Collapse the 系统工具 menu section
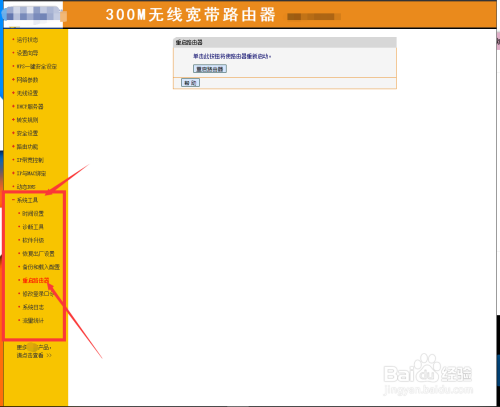 point(27,200)
